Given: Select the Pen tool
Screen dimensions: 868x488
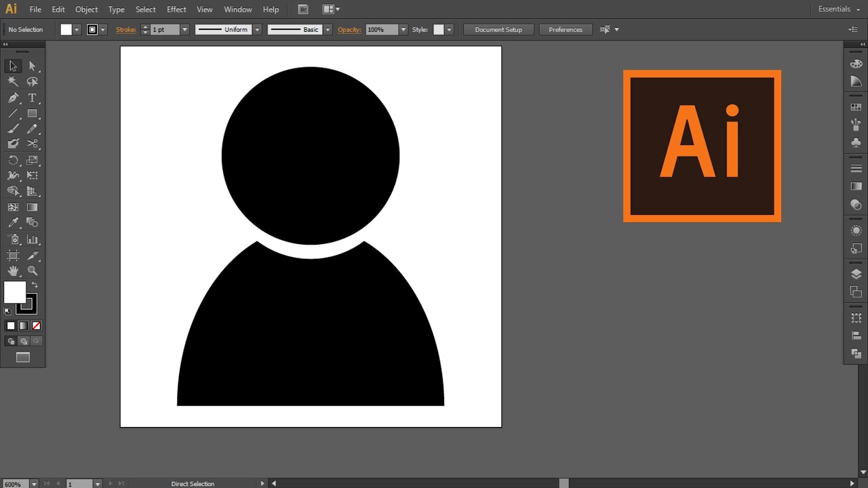Looking at the screenshot, I should [13, 98].
